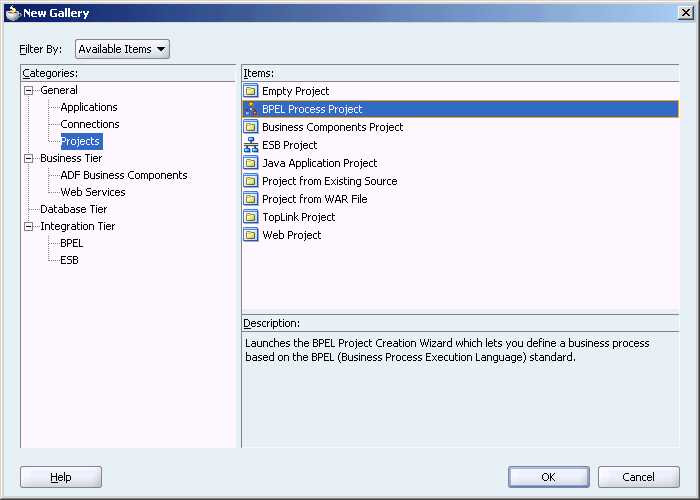Viewport: 700px width, 500px height.
Task: Select BPEL under Integration Tier
Action: tap(71, 243)
